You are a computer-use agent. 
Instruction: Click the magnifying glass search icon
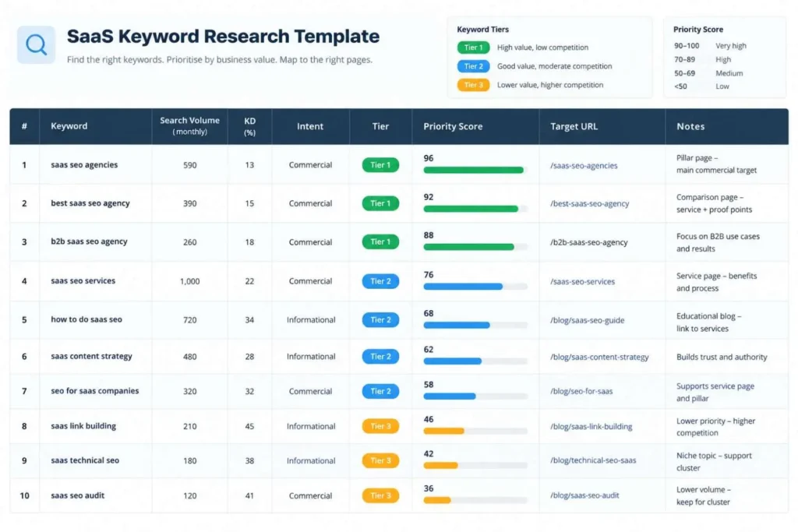(x=36, y=44)
